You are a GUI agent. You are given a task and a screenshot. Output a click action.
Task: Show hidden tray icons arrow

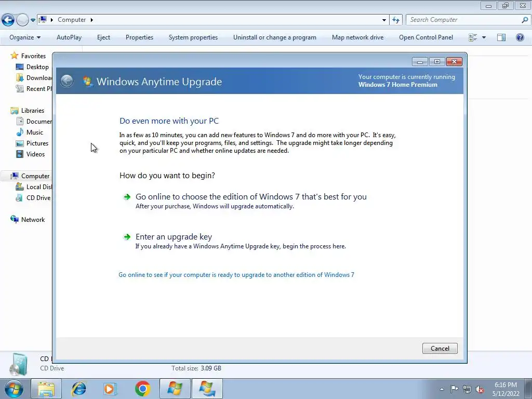point(442,389)
